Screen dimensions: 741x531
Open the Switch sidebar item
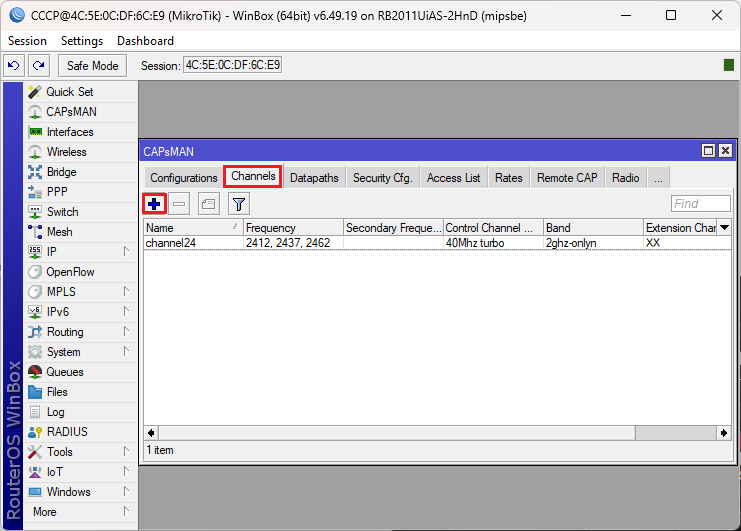(x=81, y=212)
